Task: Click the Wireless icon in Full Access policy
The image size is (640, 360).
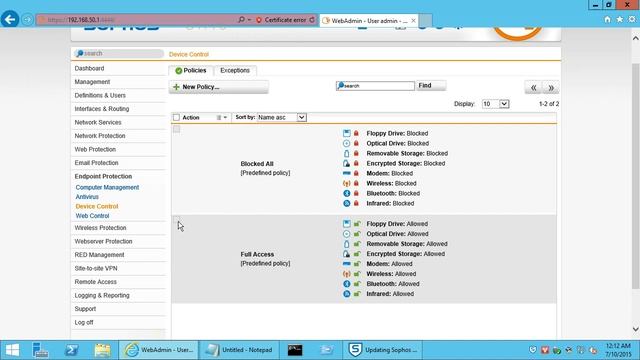Action: point(347,274)
